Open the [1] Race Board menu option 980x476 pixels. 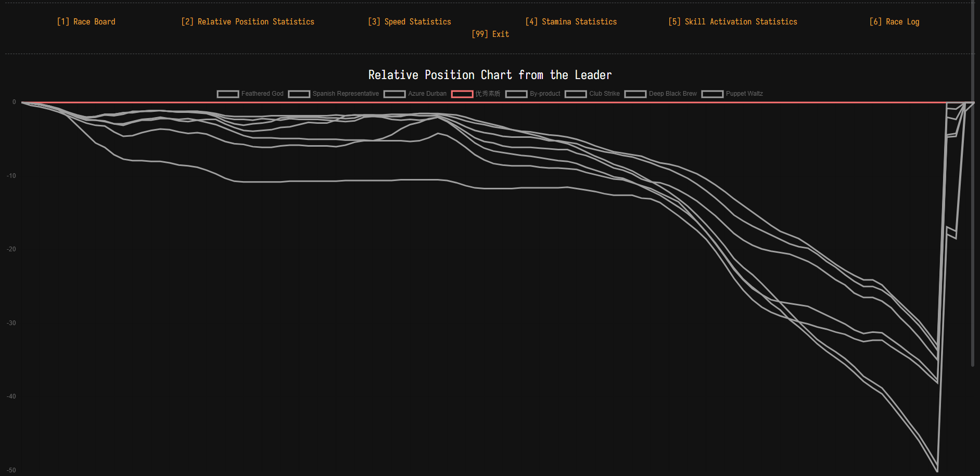pyautogui.click(x=86, y=22)
